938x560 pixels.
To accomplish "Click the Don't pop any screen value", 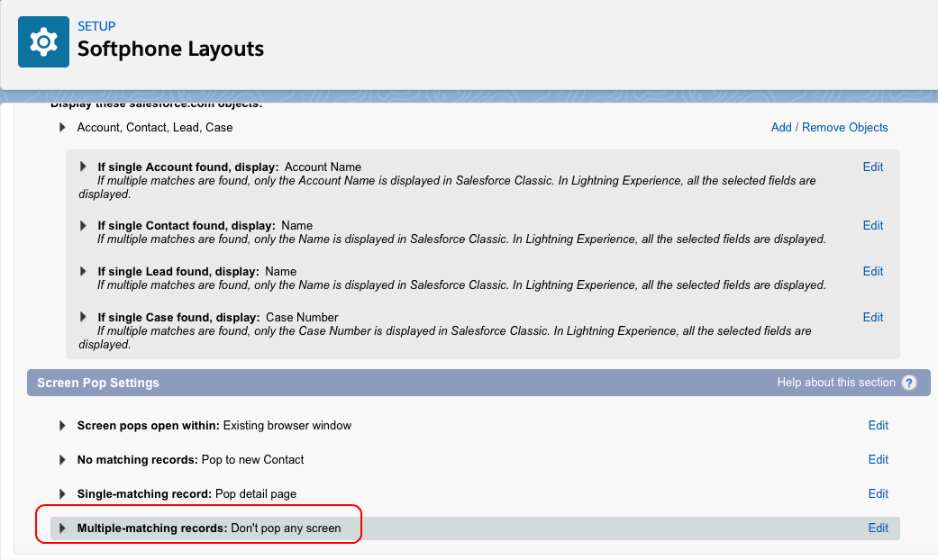I will tap(286, 528).
